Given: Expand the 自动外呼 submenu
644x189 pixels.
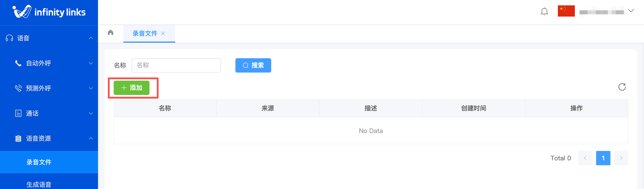Looking at the screenshot, I should click(91, 63).
